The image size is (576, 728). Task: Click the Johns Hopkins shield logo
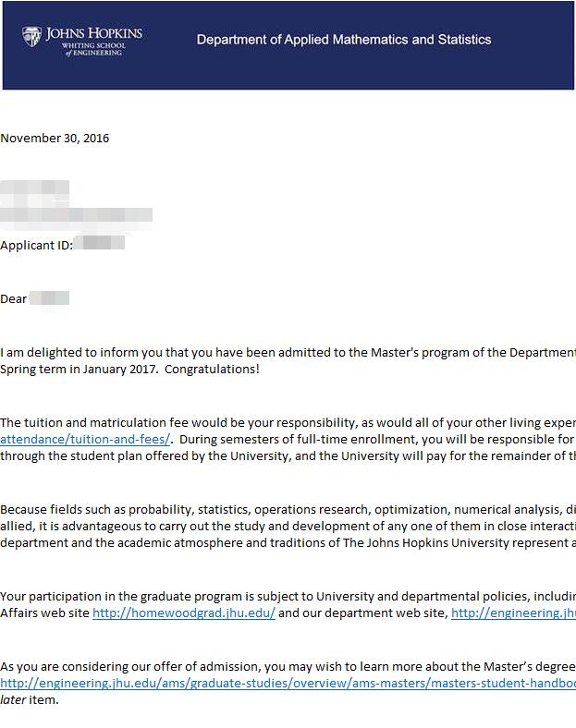tap(31, 36)
